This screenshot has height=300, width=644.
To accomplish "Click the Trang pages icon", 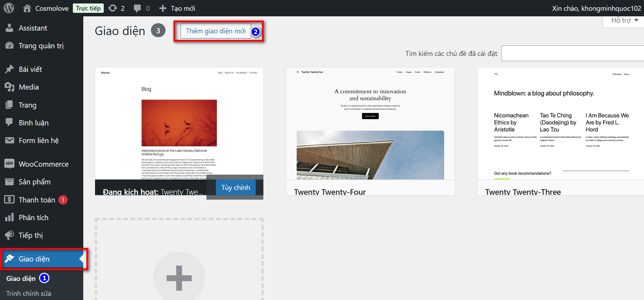I will click(9, 105).
